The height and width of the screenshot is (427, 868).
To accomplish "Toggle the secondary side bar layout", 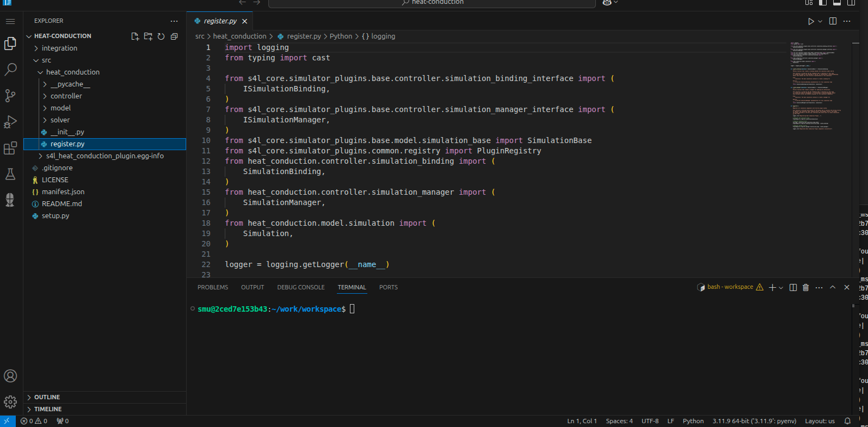I will pos(851,3).
